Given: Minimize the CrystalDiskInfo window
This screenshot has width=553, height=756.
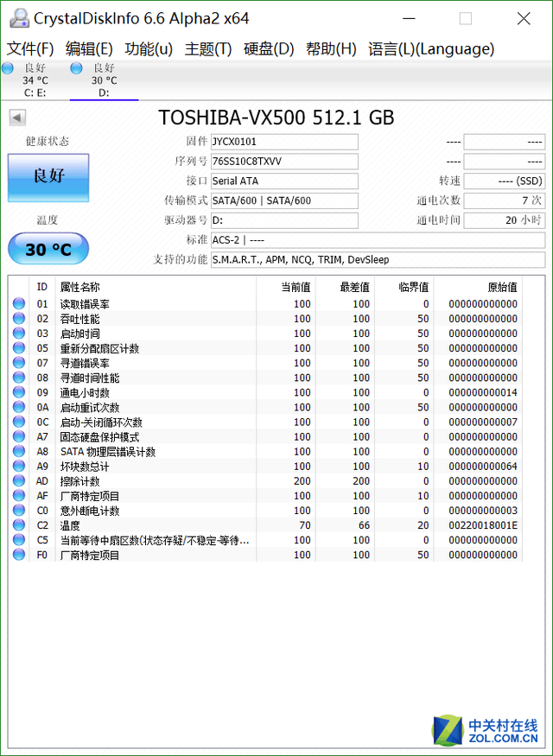Looking at the screenshot, I should coord(409,19).
